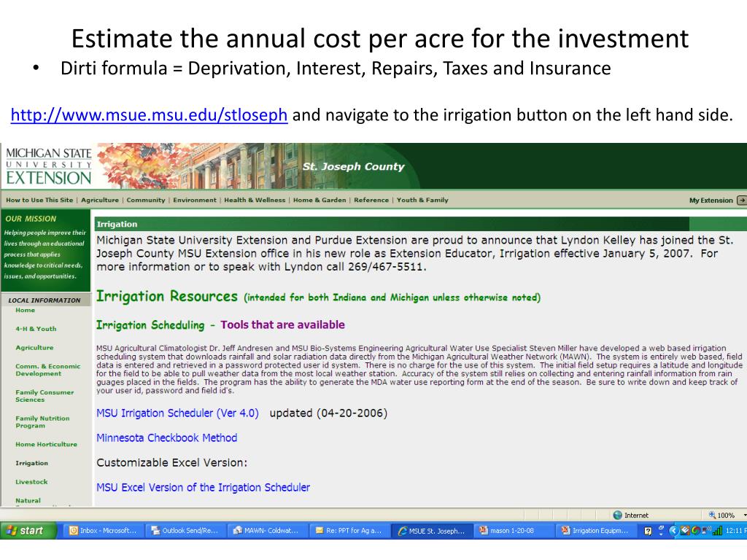Select Irrigation in the left sidebar
The height and width of the screenshot is (560, 747).
point(31,463)
